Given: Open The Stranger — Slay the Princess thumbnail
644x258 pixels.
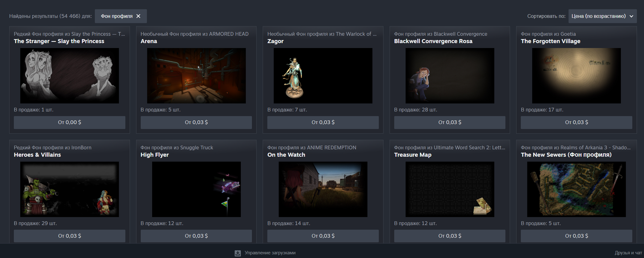Looking at the screenshot, I should pos(70,76).
